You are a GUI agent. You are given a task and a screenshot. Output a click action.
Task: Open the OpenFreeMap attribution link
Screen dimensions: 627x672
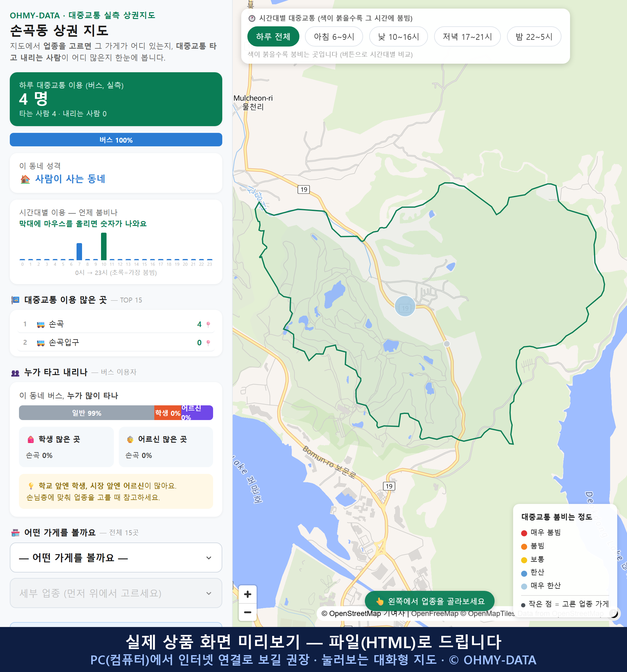click(434, 614)
